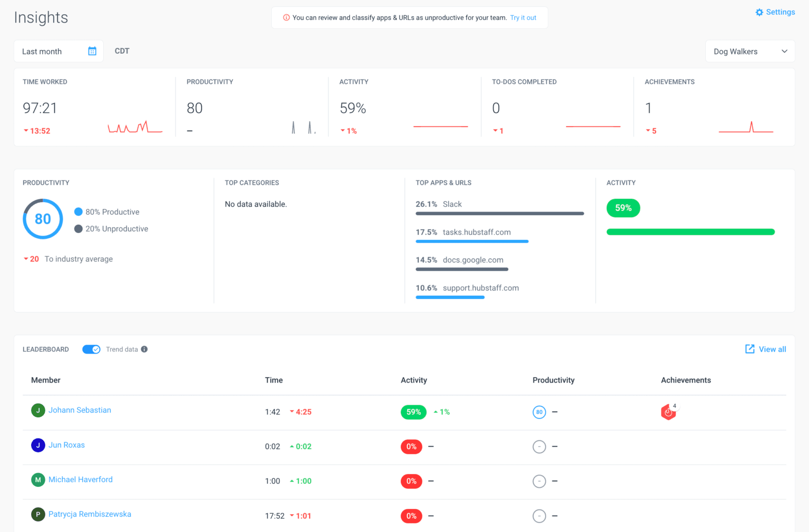The width and height of the screenshot is (809, 532).
Task: Click the To industry average text
Action: [78, 259]
